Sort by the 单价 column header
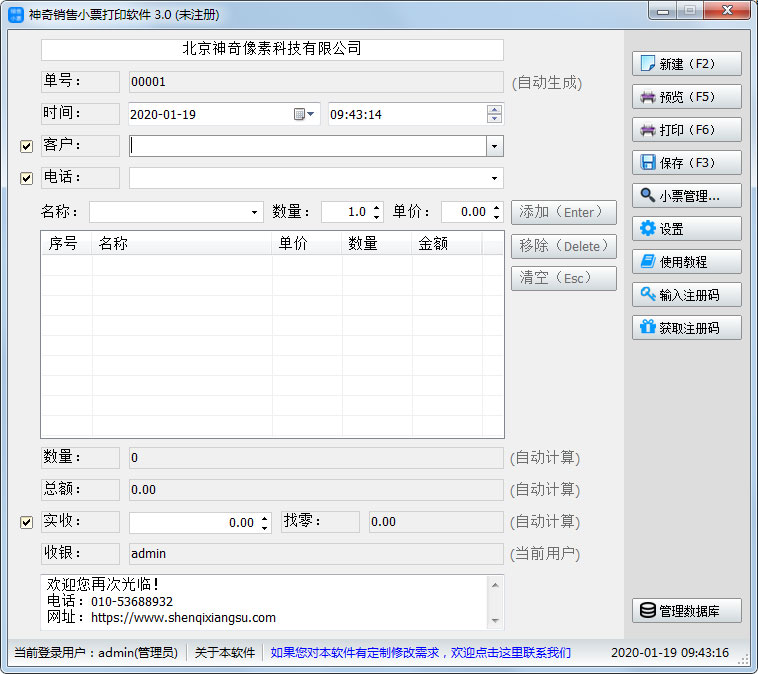Image resolution: width=758 pixels, height=674 pixels. 292,243
